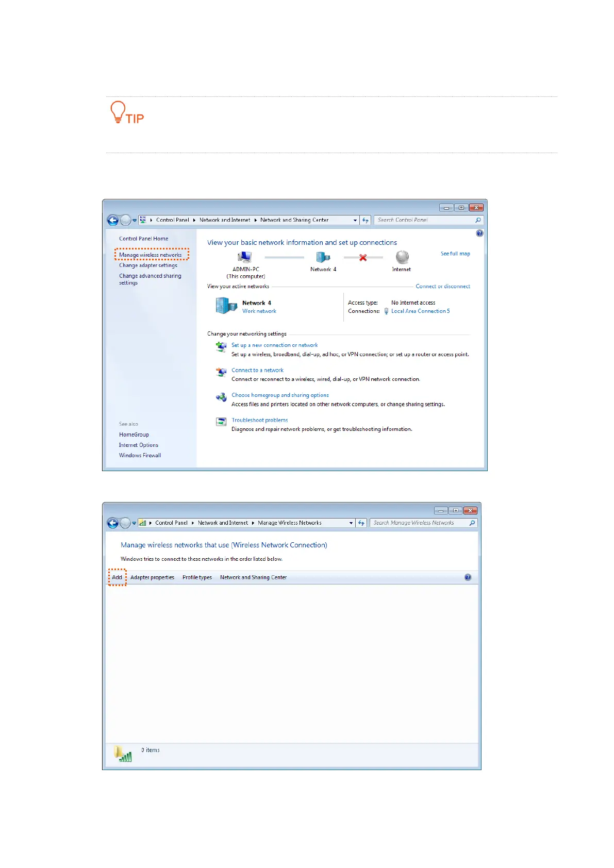Click Refresh icon in Network and Sharing Center address bar
Image resolution: width=614 pixels, height=868 pixels.
(x=366, y=220)
